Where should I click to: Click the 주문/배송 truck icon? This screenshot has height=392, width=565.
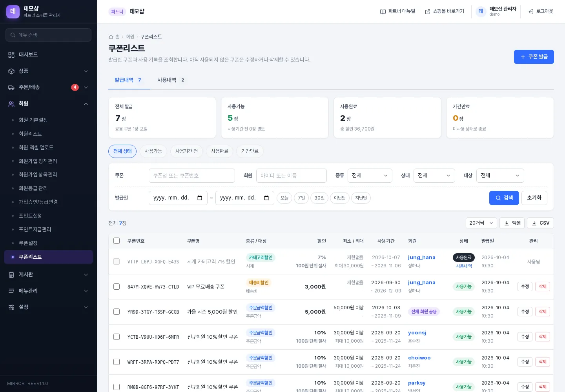(x=11, y=87)
